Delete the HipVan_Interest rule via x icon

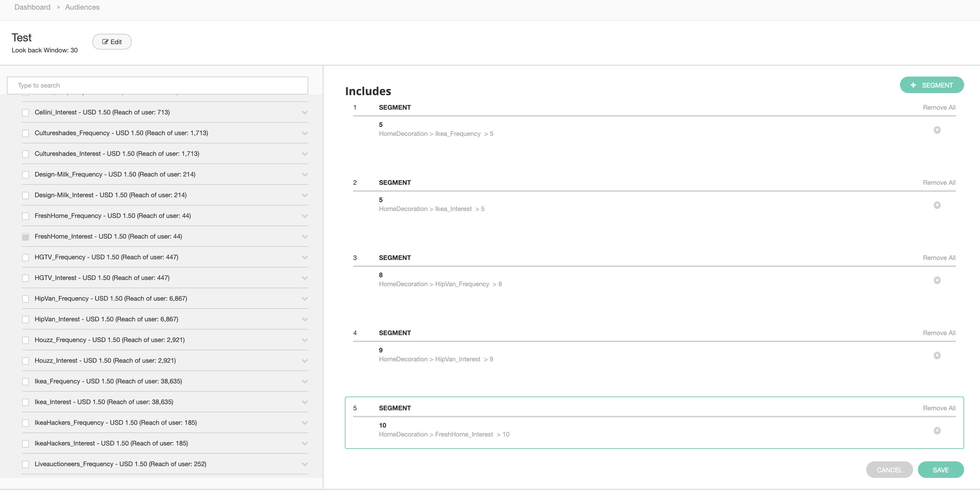click(937, 355)
